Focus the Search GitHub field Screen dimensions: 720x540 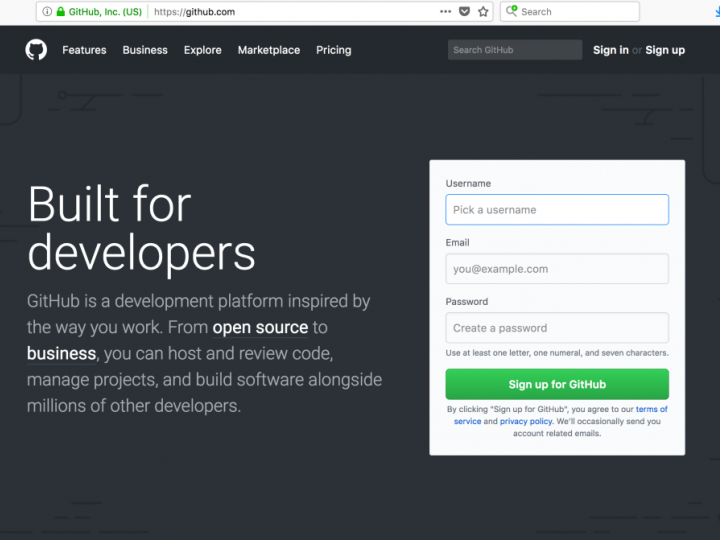pos(515,50)
